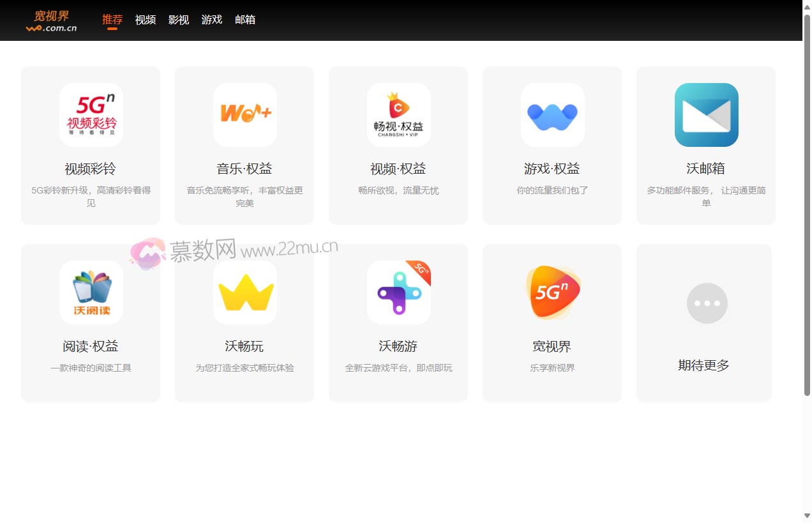Select the 游戏 navigation tab
The height and width of the screenshot is (523, 812).
coord(212,20)
